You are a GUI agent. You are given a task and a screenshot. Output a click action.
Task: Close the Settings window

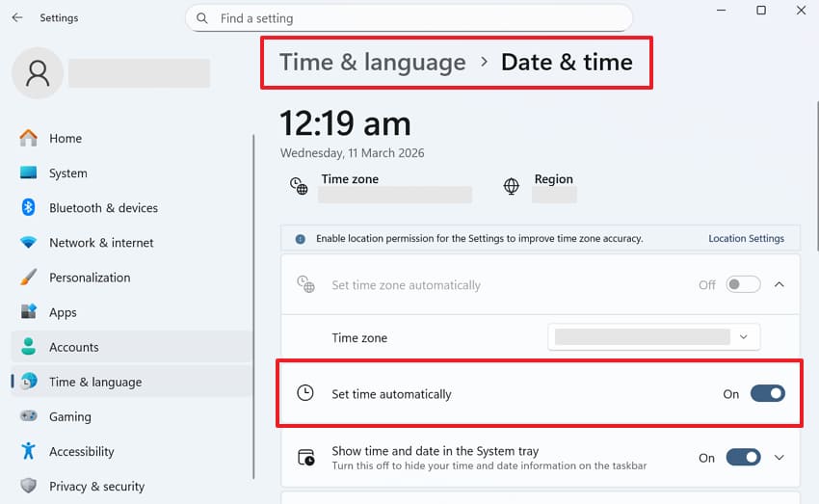(801, 10)
